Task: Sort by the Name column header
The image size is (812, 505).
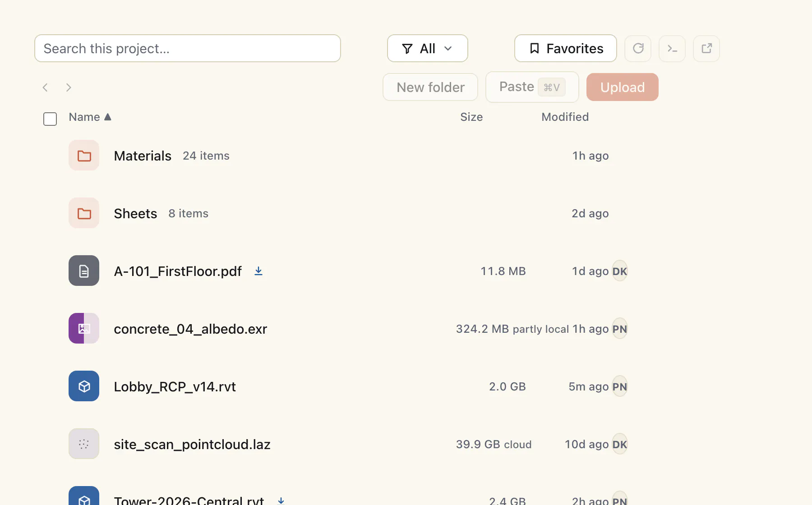Action: 90,117
